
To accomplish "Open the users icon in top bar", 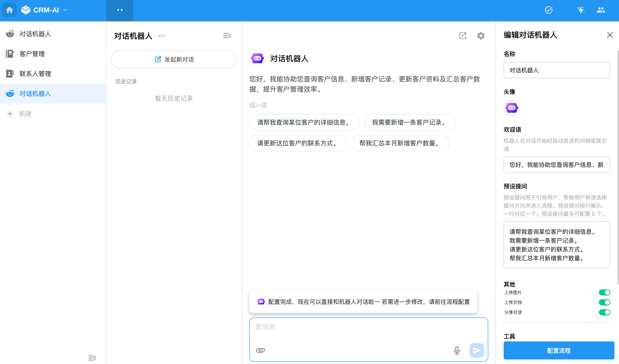I will pos(601,10).
